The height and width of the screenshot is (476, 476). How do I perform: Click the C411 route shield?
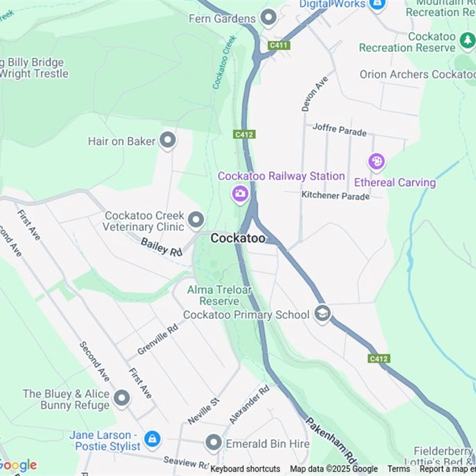(x=278, y=46)
